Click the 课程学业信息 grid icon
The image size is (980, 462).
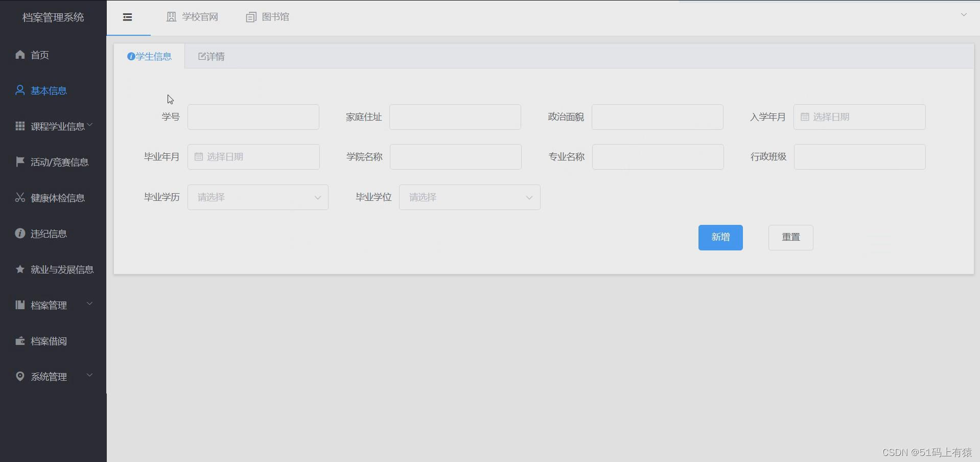pos(19,126)
